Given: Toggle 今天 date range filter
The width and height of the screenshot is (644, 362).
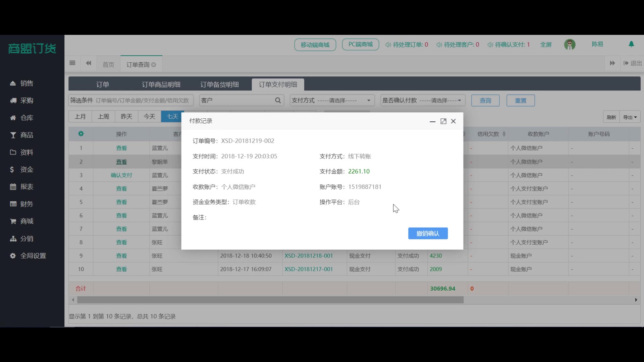Looking at the screenshot, I should [150, 116].
